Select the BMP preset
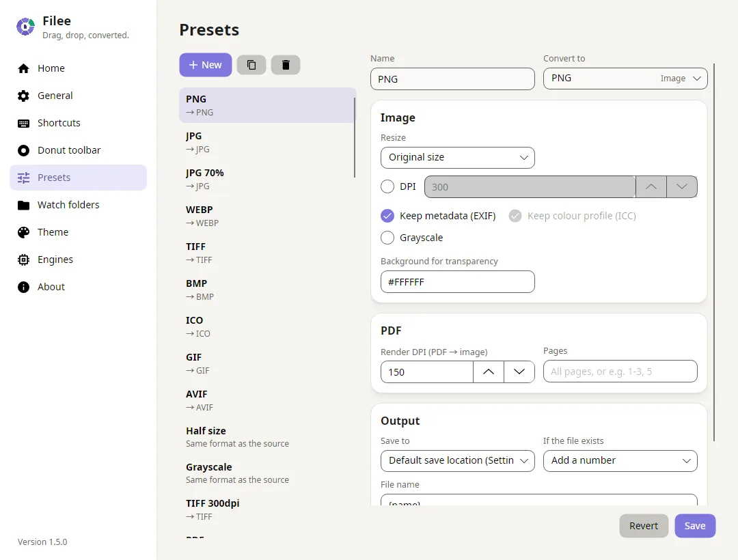Viewport: 738px width, 560px height. 267,290
